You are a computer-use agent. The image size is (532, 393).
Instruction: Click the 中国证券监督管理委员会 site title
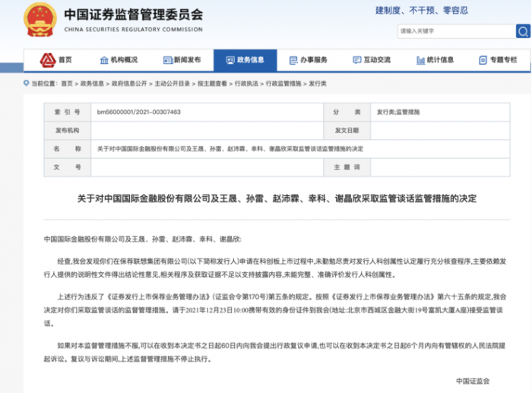click(133, 14)
